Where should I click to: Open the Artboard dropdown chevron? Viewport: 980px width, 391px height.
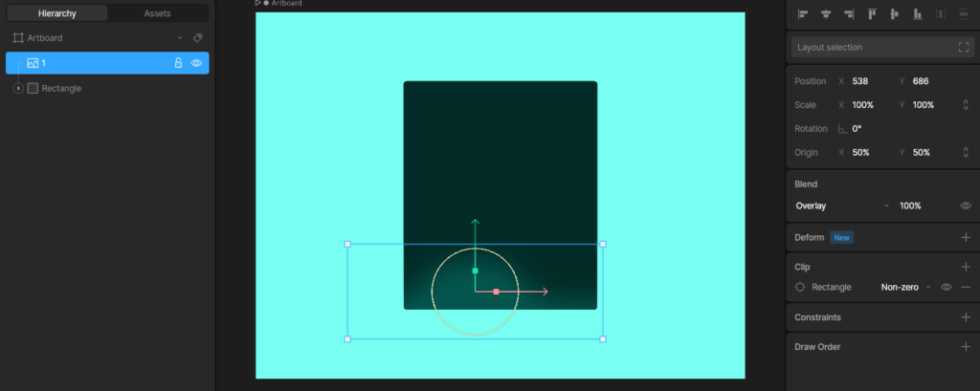[x=180, y=38]
